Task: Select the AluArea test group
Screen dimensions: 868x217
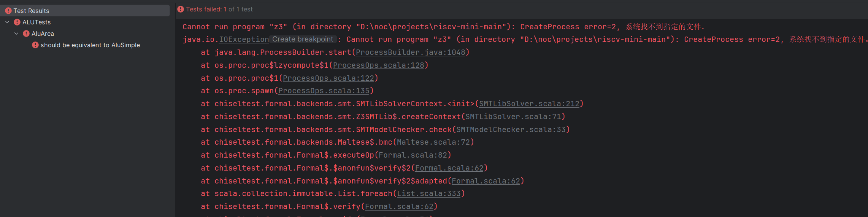Action: coord(43,34)
